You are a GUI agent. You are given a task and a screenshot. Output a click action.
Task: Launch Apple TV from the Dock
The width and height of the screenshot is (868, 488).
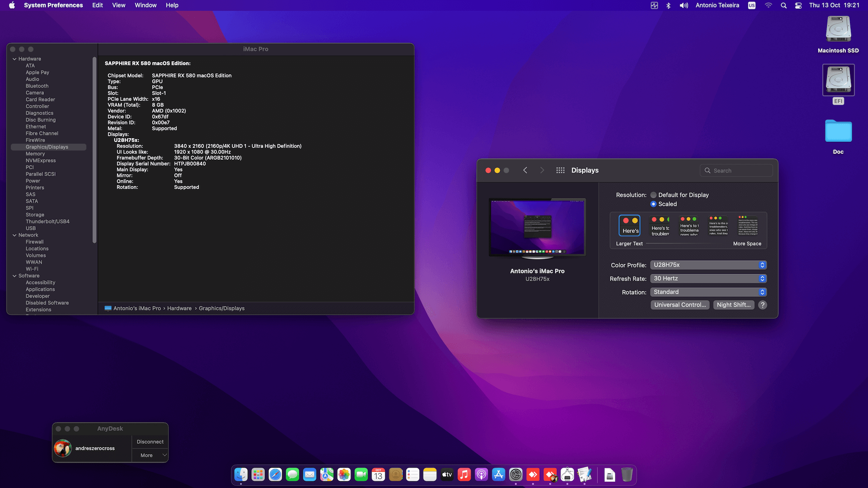(447, 474)
